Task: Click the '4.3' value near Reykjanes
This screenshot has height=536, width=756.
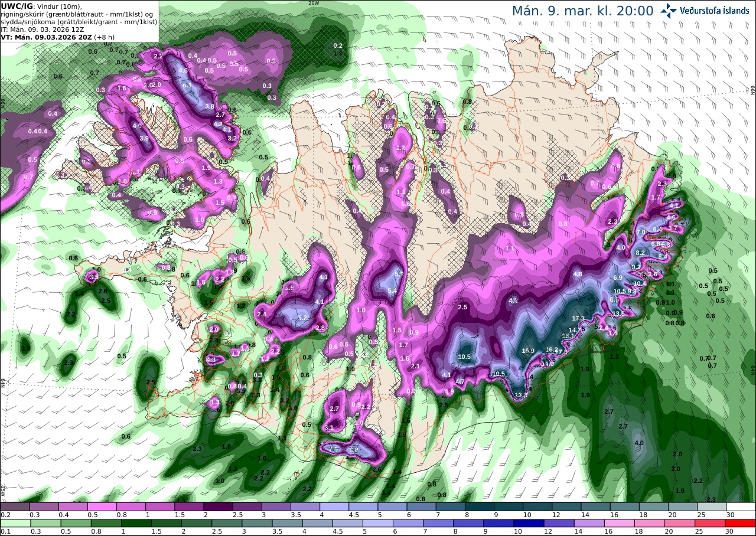Action: 211,359
